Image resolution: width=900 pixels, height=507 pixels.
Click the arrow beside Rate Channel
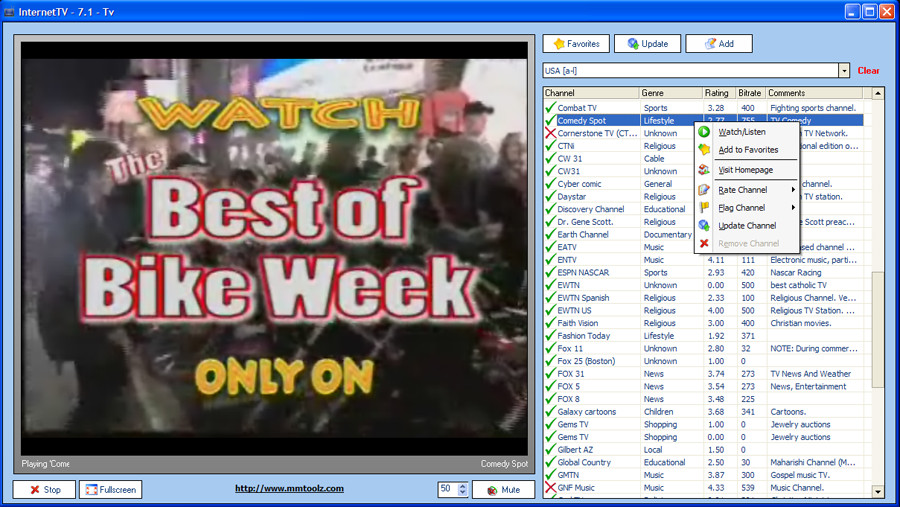point(793,190)
